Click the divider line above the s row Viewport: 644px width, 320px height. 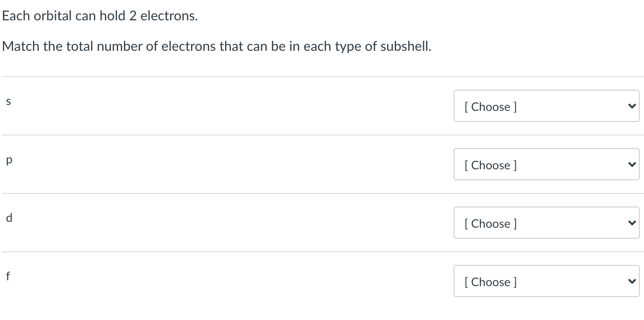click(x=322, y=76)
